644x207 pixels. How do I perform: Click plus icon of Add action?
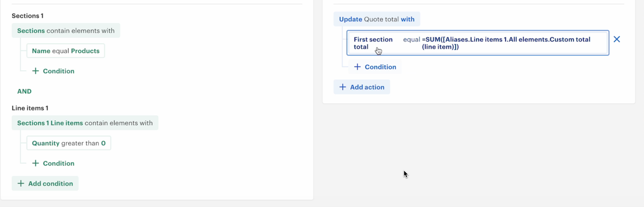[342, 87]
